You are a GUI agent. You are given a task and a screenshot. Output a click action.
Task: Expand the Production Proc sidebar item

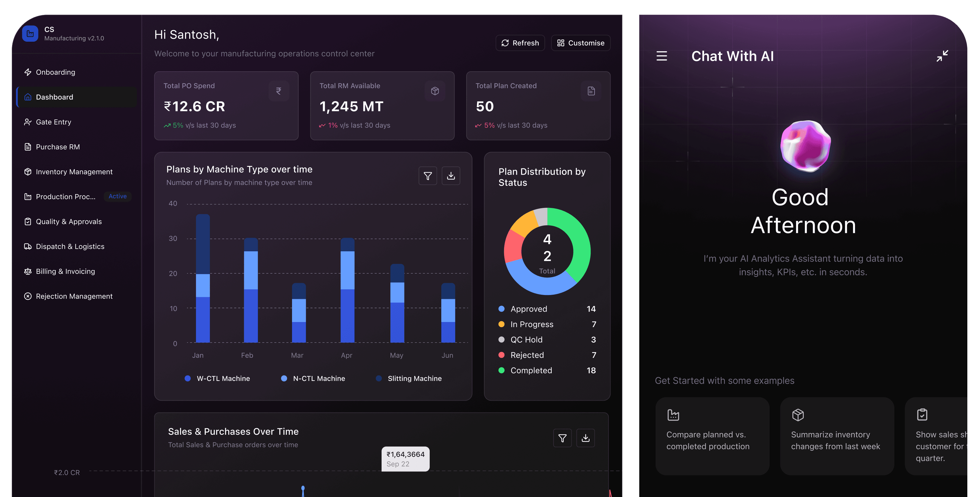click(x=66, y=196)
